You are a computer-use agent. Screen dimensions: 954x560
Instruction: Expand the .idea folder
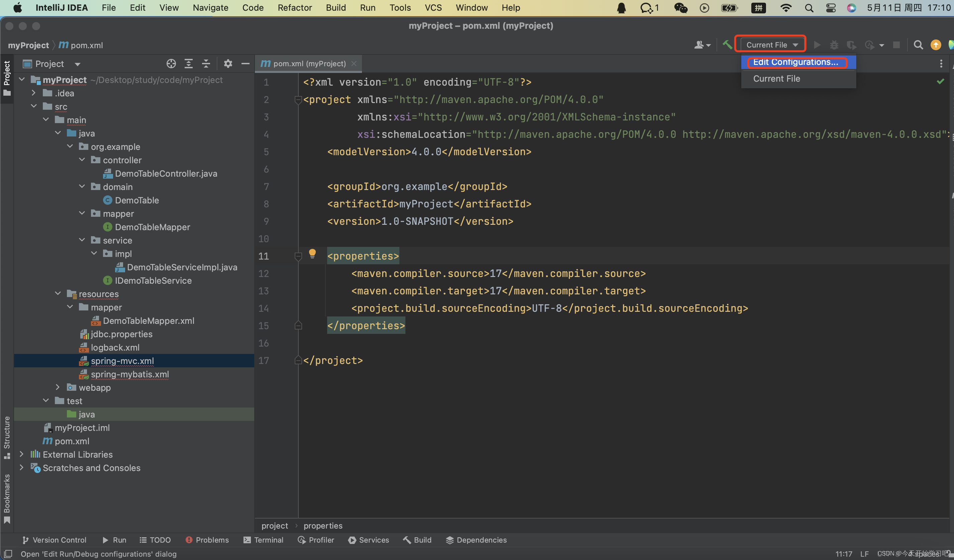pyautogui.click(x=33, y=93)
